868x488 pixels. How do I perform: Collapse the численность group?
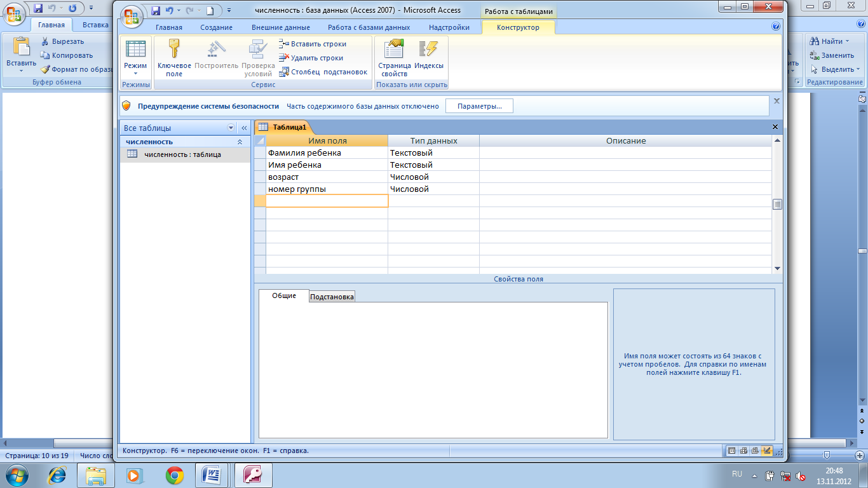pyautogui.click(x=240, y=142)
